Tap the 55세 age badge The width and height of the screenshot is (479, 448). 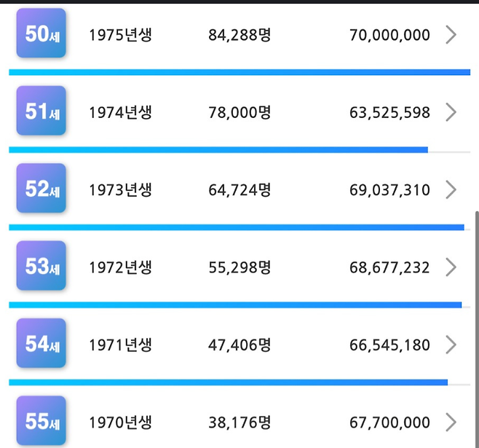[x=41, y=421]
